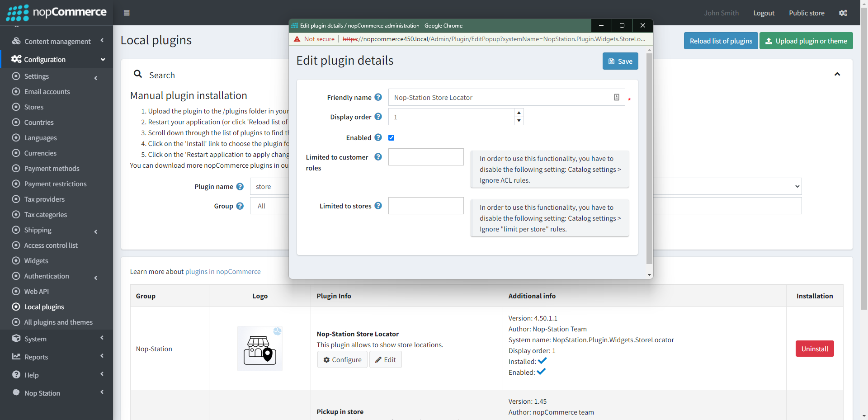
Task: Open Payment methods in sidebar
Action: (x=52, y=169)
